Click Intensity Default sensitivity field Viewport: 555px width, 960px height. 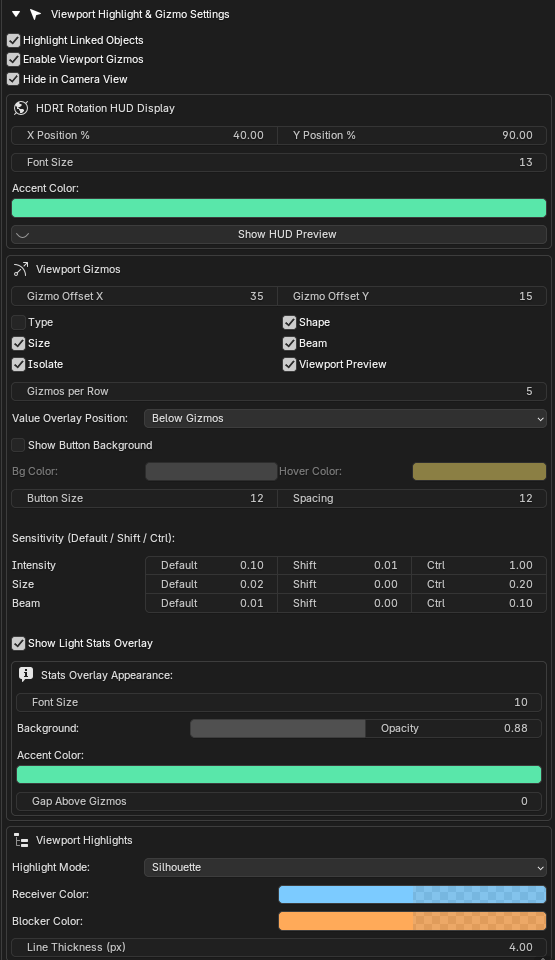211,565
